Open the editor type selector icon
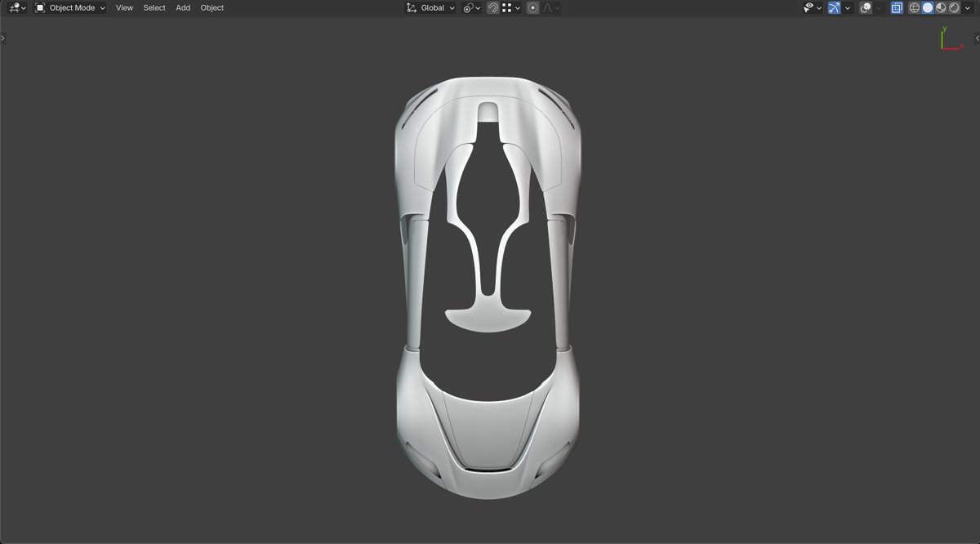This screenshot has width=980, height=544. pos(14,7)
